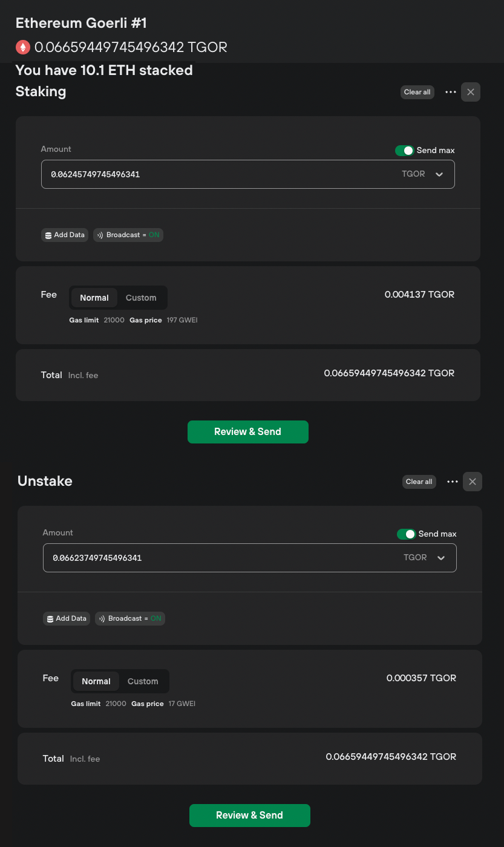Select the Normal fee tab in Unstake
504x847 pixels.
pos(96,681)
